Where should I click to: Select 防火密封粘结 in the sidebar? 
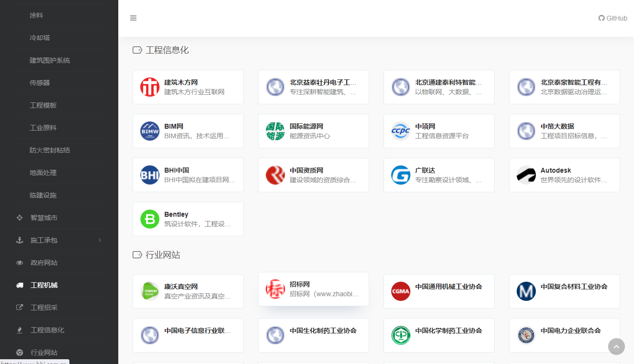(x=50, y=150)
